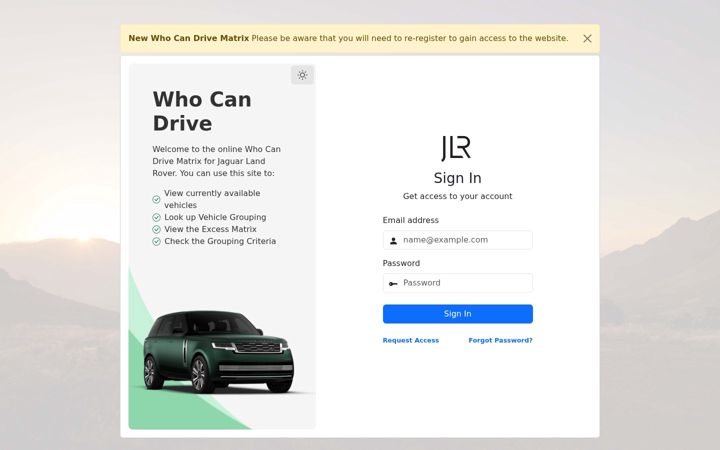Focus the Password input field
This screenshot has width=720, height=450.
click(458, 283)
